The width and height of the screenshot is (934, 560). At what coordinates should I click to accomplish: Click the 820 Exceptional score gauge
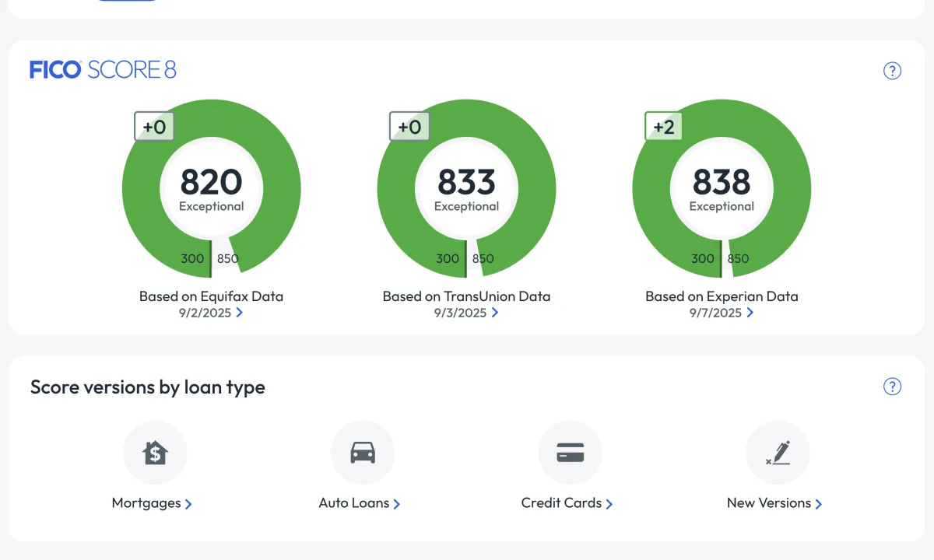tap(212, 189)
